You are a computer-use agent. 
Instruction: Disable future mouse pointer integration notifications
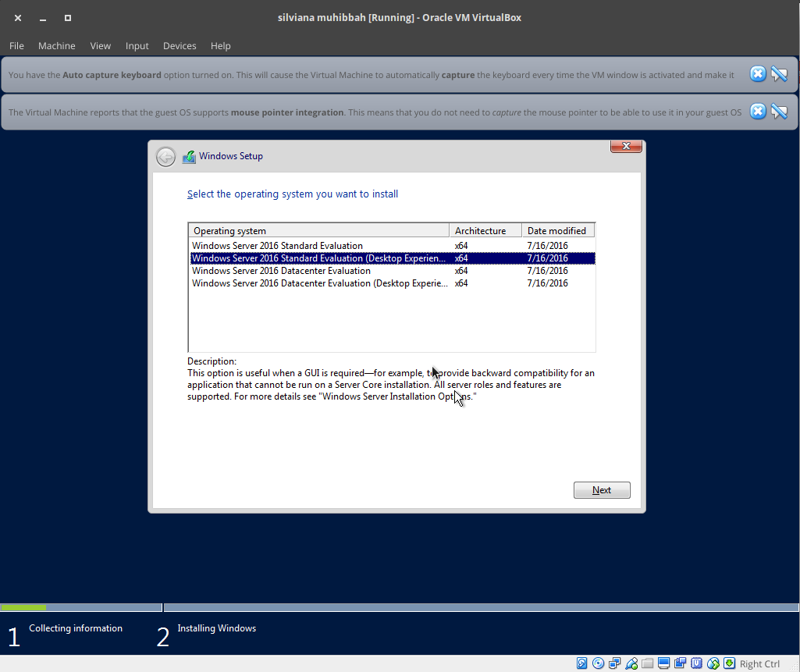pyautogui.click(x=779, y=111)
